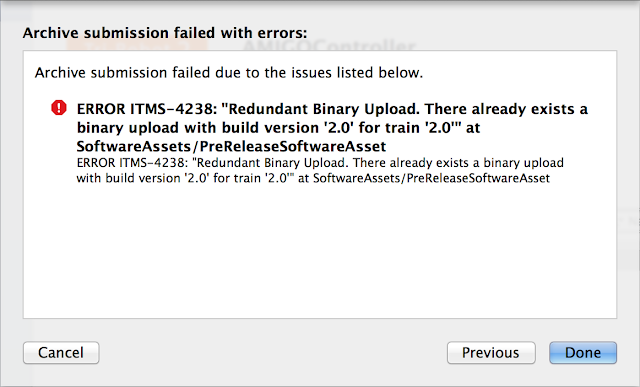Click the red error exclamation icon
The height and width of the screenshot is (387, 640).
[x=59, y=108]
